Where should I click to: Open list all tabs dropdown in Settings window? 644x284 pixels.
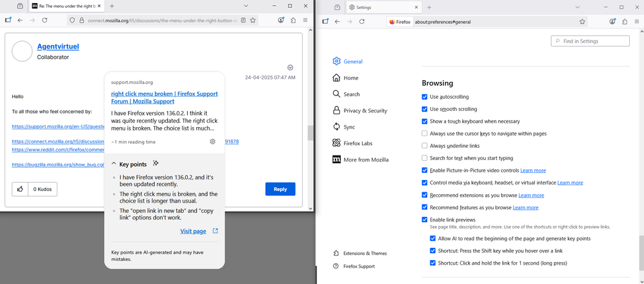click(x=337, y=6)
